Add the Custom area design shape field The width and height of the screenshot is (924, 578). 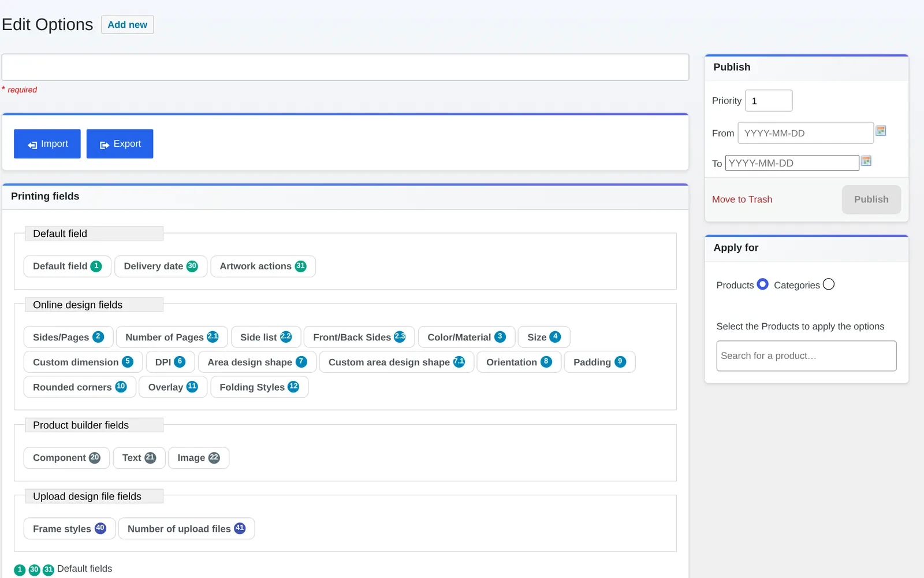[x=397, y=362]
